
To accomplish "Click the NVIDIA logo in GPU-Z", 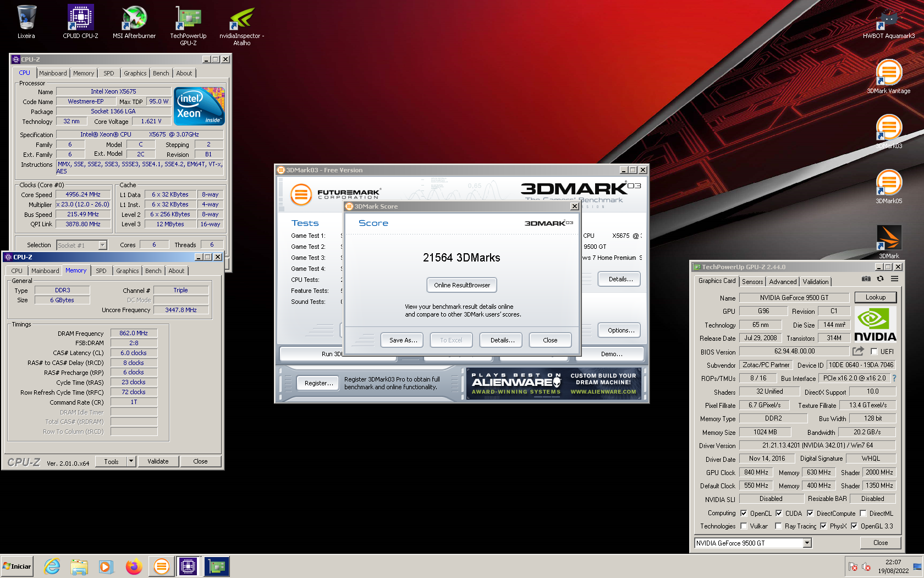I will click(875, 324).
